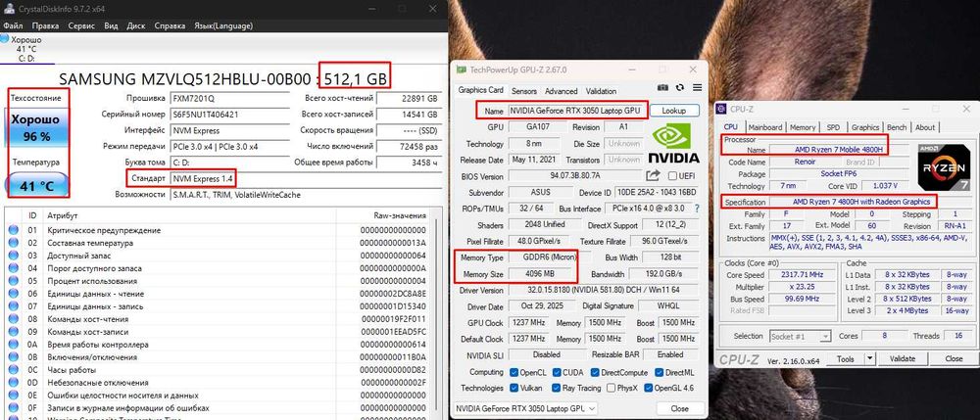
Task: Open the GPU selection dropdown in GPU-Z
Action: coord(525,409)
